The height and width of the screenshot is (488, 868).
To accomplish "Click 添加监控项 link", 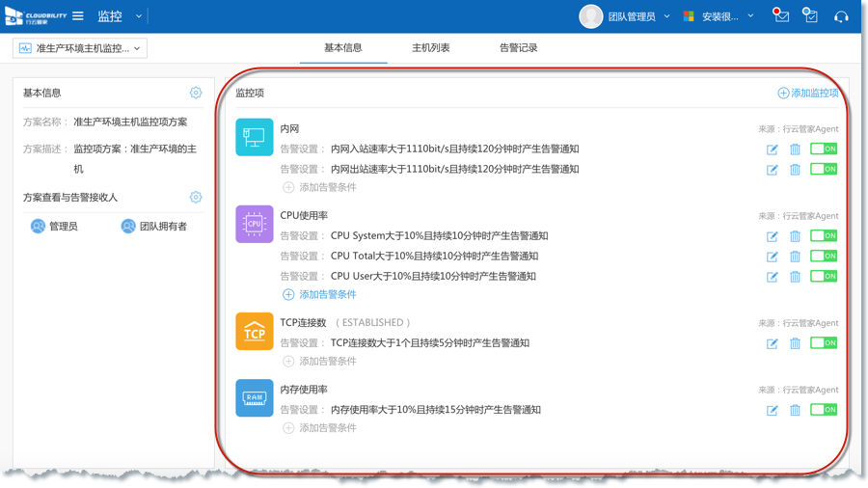I will pyautogui.click(x=808, y=93).
